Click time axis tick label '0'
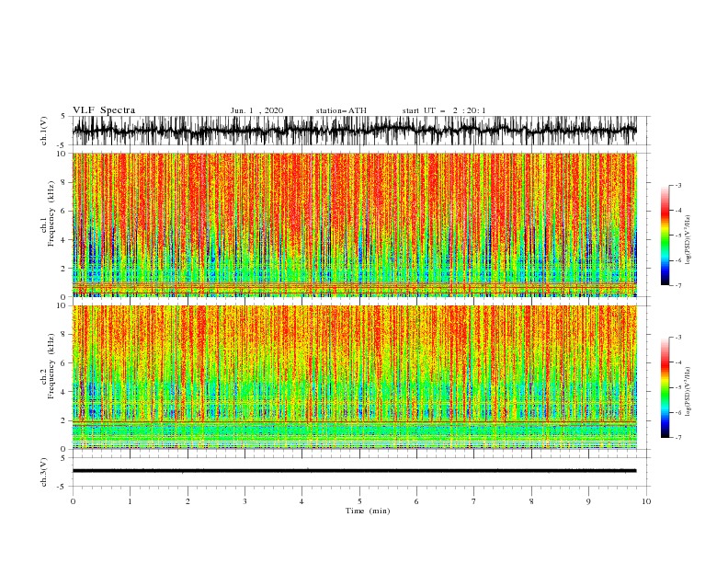This screenshot has width=728, height=563. (73, 501)
